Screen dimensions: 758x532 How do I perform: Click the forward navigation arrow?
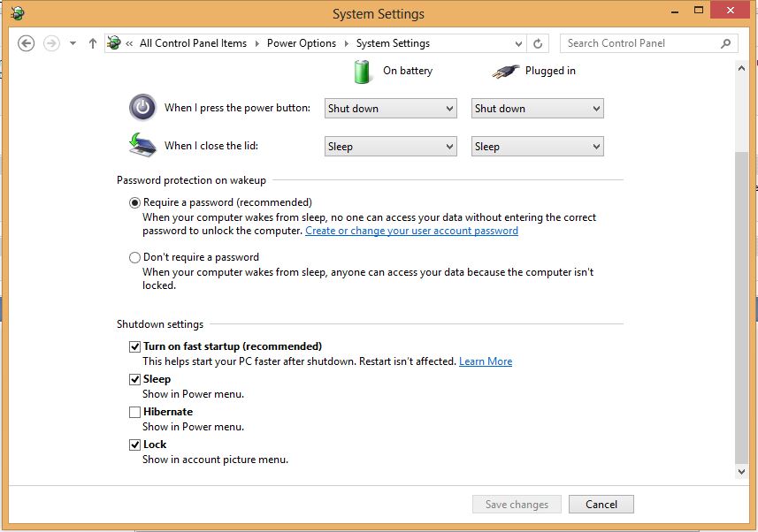click(x=51, y=43)
